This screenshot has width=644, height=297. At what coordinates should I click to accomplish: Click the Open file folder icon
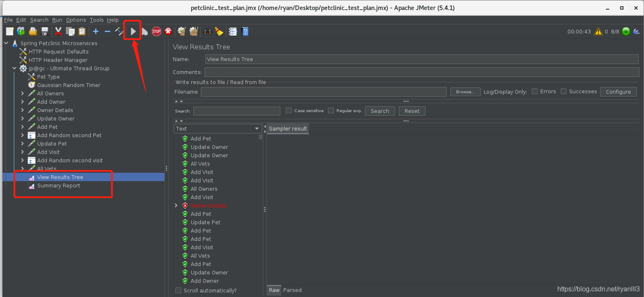(33, 31)
